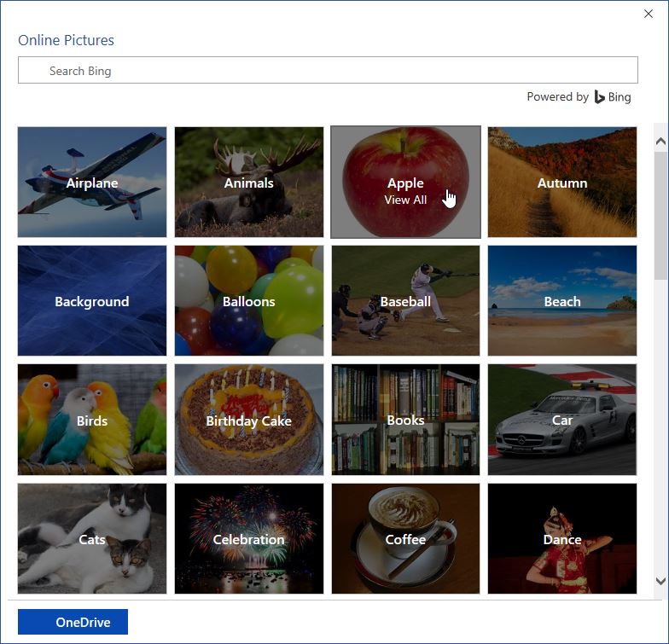Open the Birds picture category

(92, 420)
